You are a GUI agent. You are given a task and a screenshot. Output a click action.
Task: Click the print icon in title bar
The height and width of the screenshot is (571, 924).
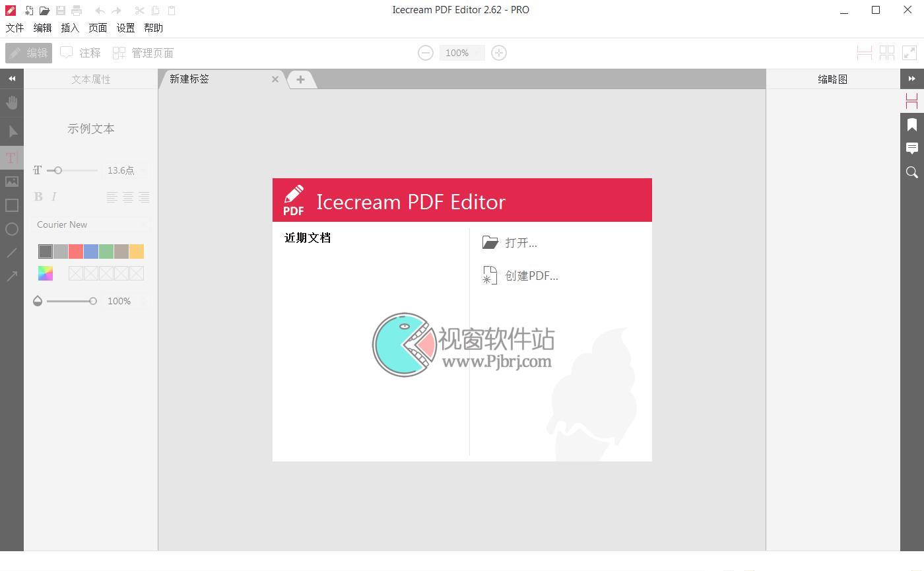[77, 11]
